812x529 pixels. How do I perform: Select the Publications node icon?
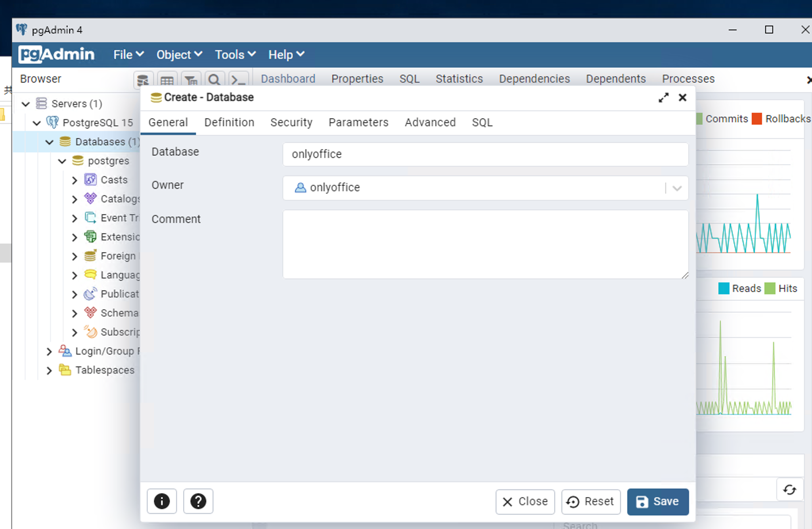coord(90,294)
